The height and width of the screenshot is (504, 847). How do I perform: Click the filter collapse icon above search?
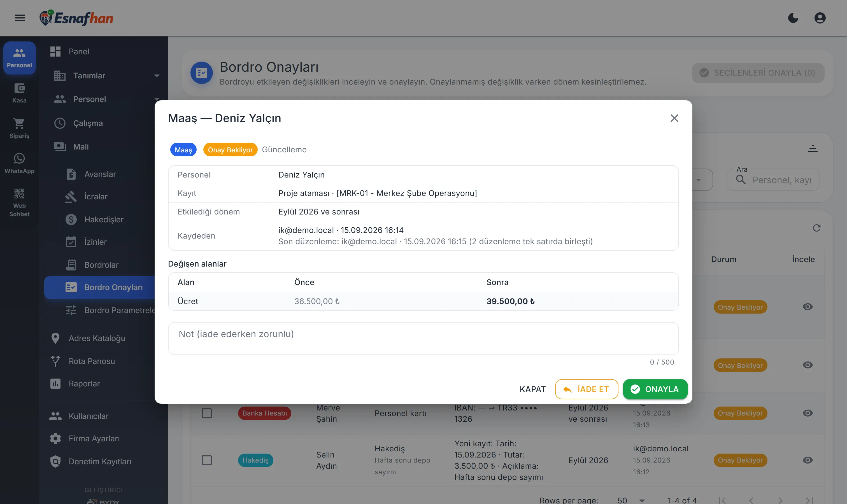[x=812, y=148]
